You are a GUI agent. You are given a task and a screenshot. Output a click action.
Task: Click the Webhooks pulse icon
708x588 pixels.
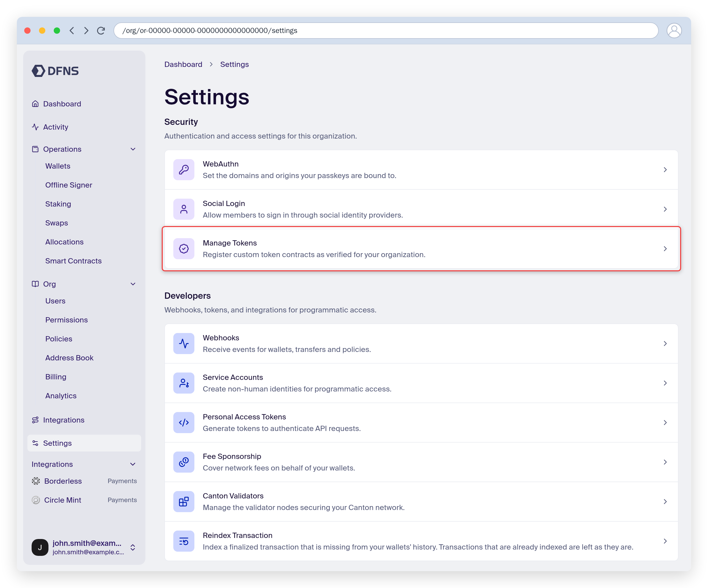pos(184,343)
